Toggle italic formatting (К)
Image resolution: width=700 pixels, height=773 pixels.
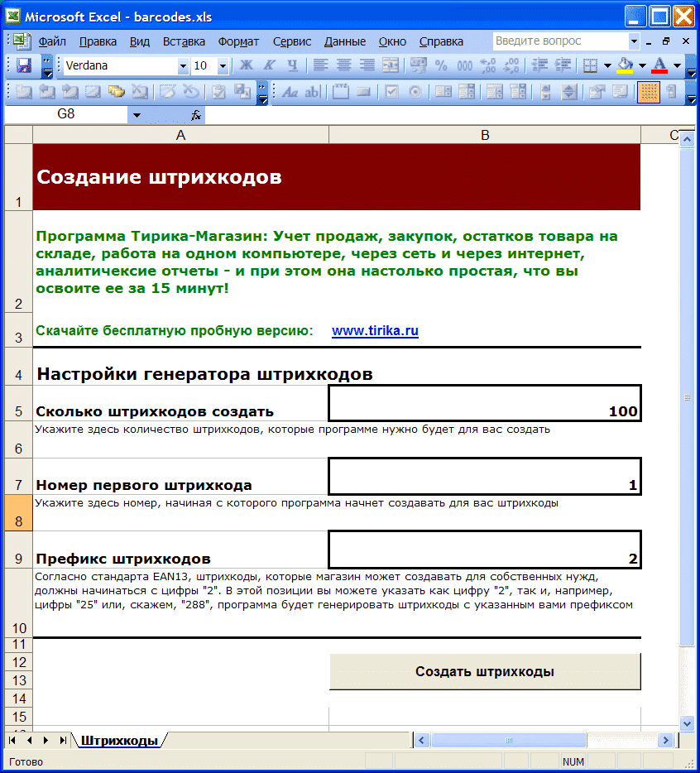[x=269, y=66]
